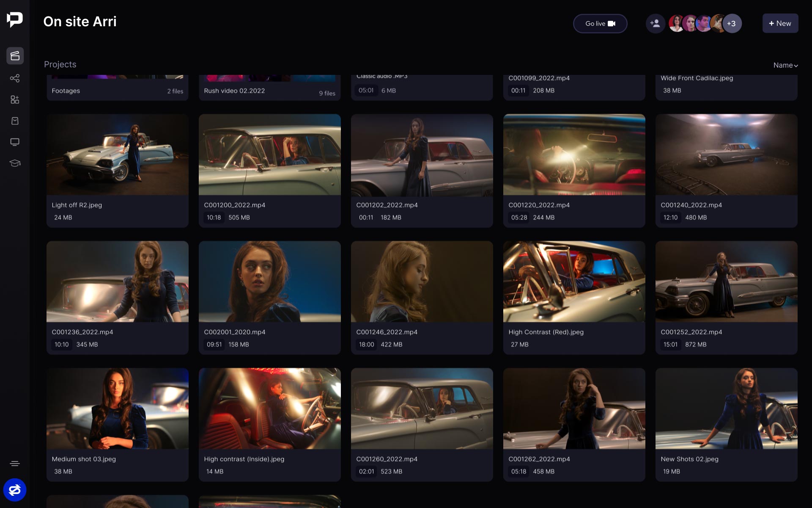This screenshot has width=812, height=508.
Task: Open the monitor screen icon in sidebar
Action: (15, 142)
